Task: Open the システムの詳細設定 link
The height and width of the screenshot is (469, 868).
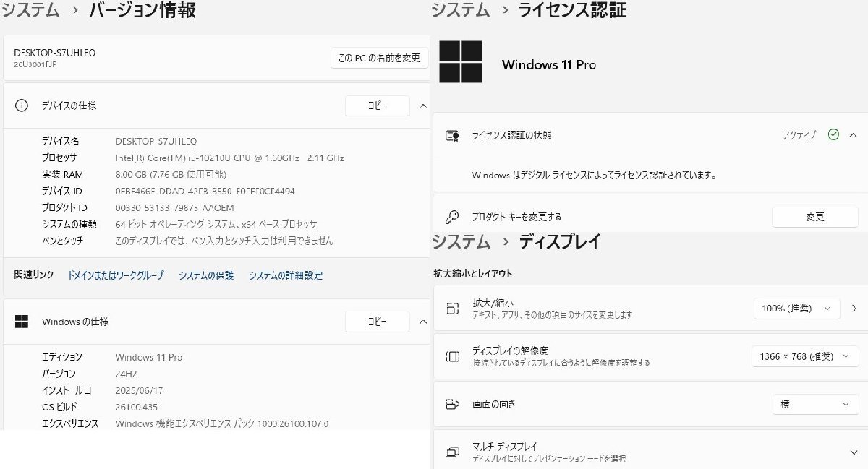Action: (x=286, y=275)
